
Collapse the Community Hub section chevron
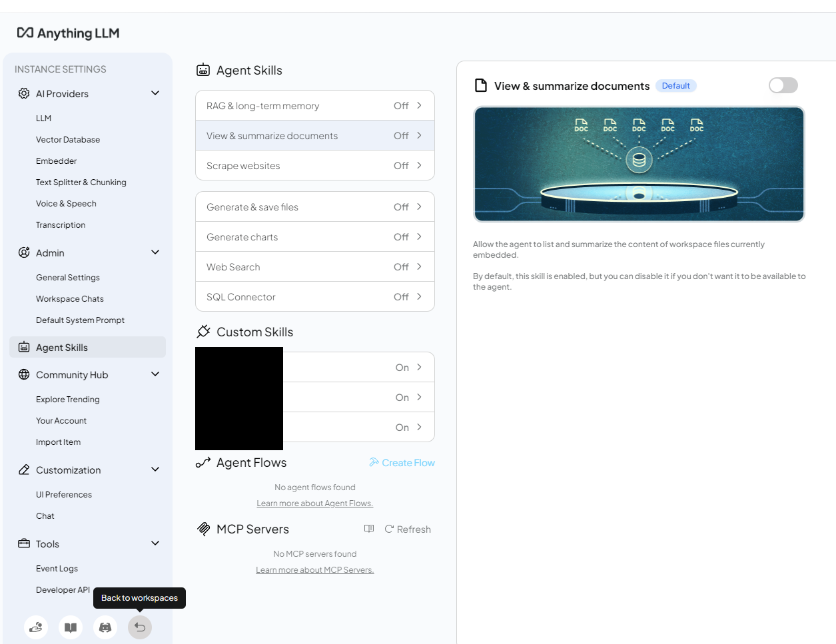coord(155,374)
